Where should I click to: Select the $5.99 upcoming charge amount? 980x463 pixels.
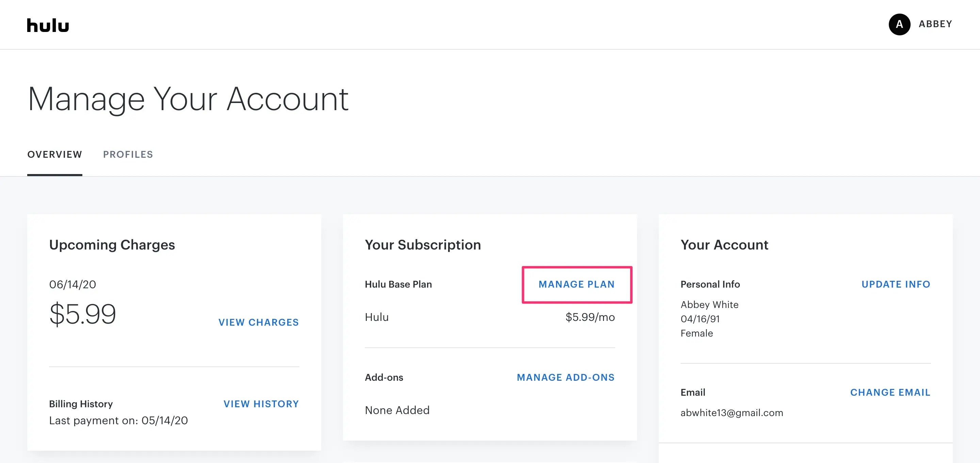pos(83,314)
